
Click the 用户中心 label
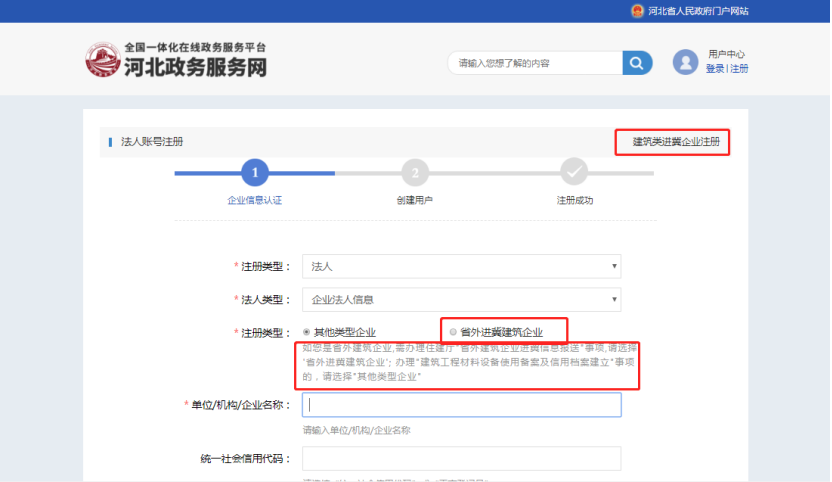pos(726,54)
